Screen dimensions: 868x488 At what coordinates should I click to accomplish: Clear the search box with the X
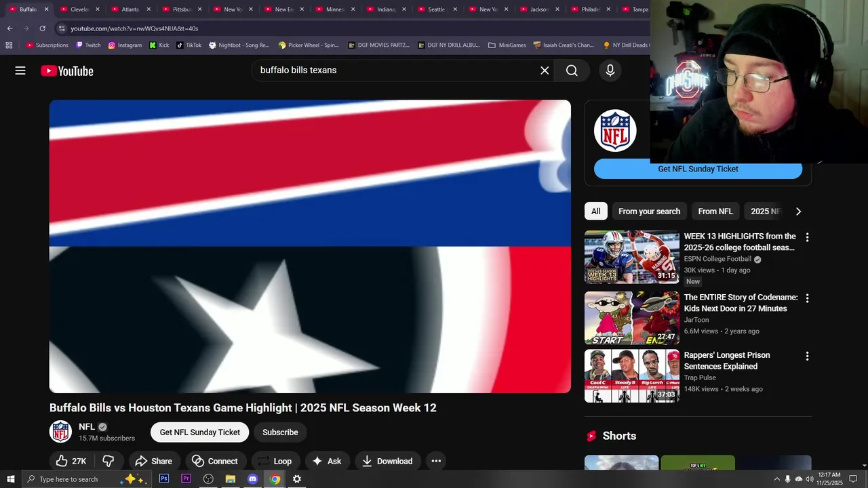tap(545, 70)
